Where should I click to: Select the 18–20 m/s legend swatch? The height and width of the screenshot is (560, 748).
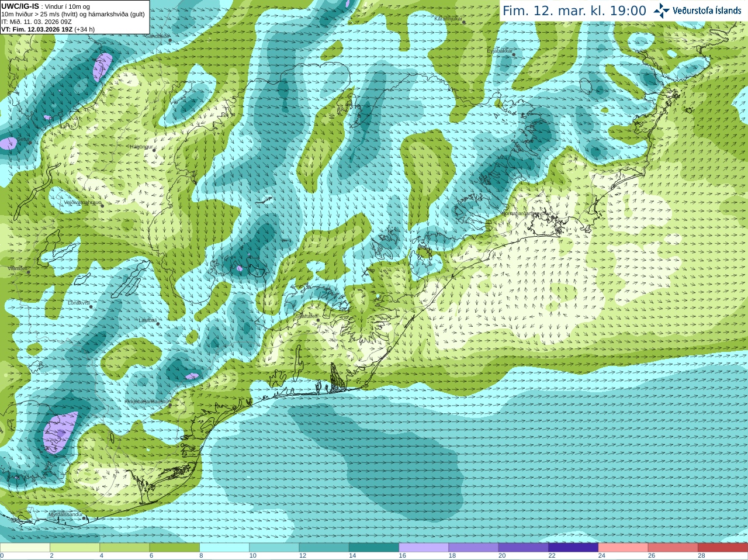click(x=474, y=548)
